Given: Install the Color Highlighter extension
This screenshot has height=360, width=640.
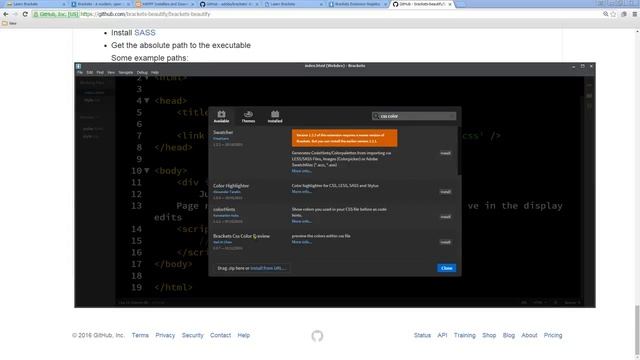Looking at the screenshot, I should pyautogui.click(x=445, y=192).
